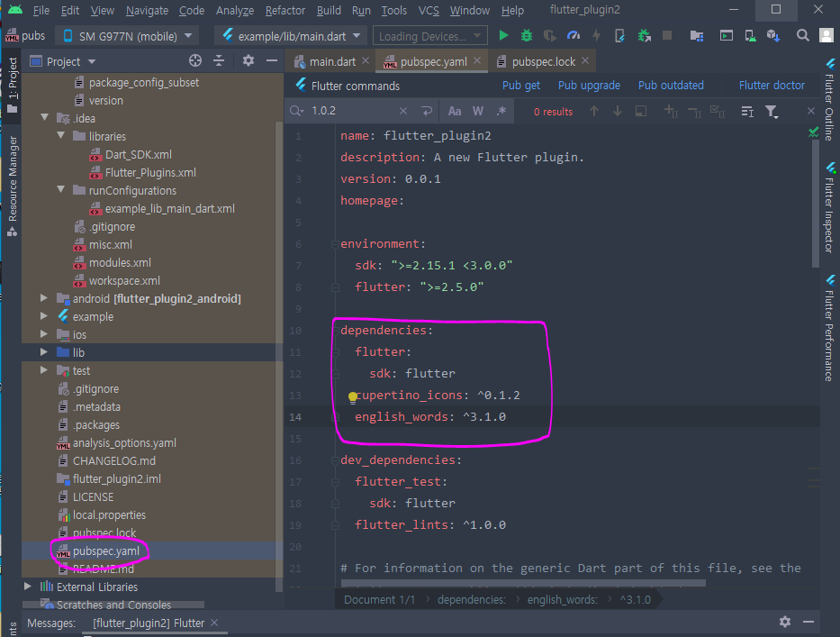Screen dimensions: 840x637
Task: Attach debugger to Android process icon
Action: point(644,36)
